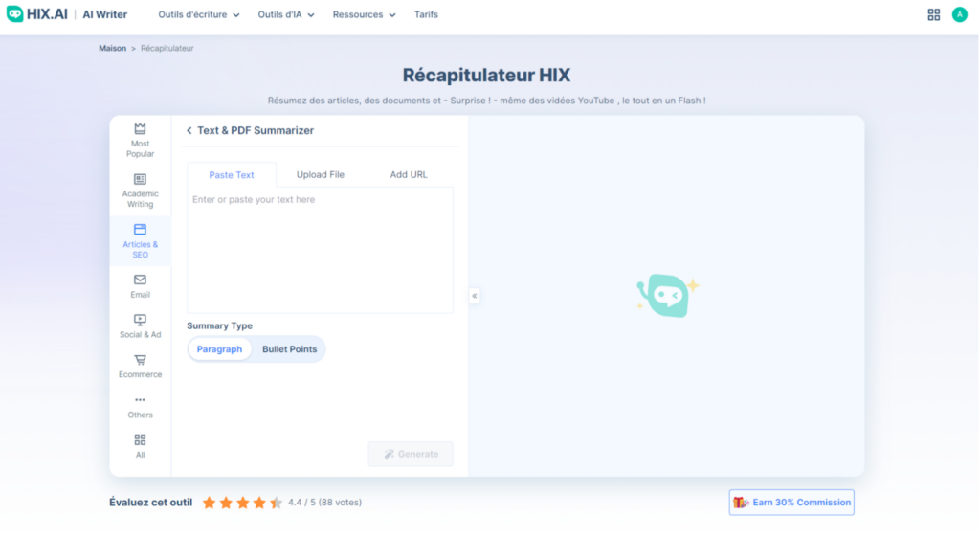Choose Bullet Points summary type

289,349
